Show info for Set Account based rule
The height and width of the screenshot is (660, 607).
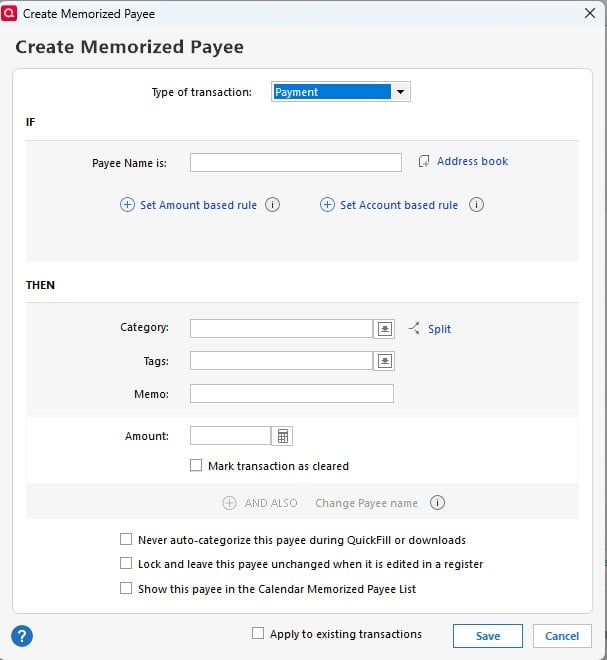point(476,205)
